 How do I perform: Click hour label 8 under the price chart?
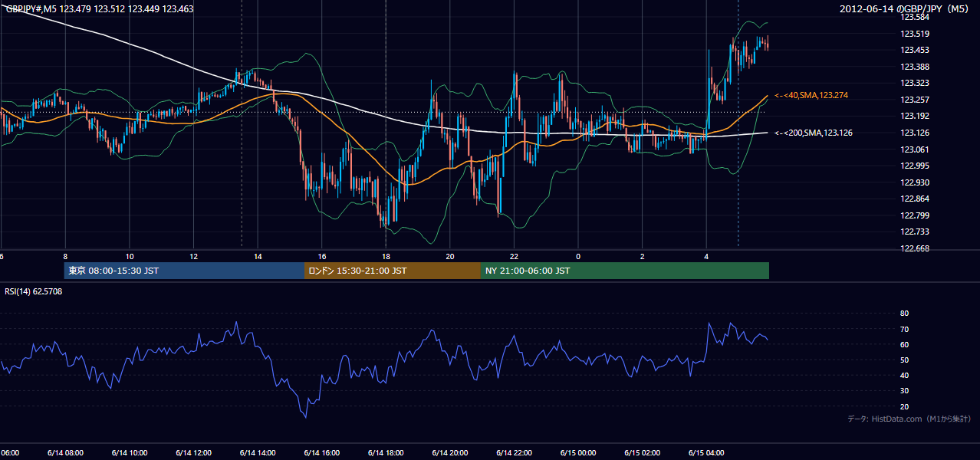[x=65, y=257]
